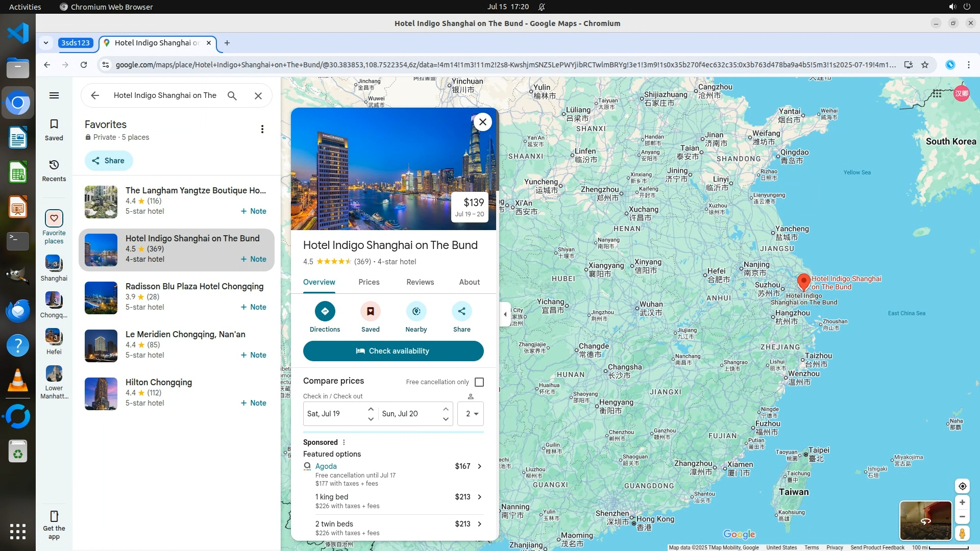
Task: Open the Agoda booking link
Action: coord(326,466)
